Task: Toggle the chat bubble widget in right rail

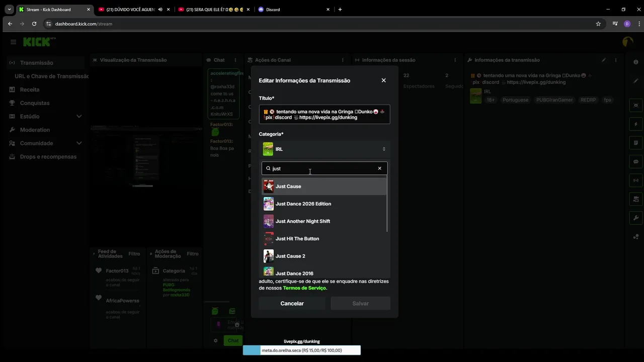Action: pyautogui.click(x=636, y=162)
